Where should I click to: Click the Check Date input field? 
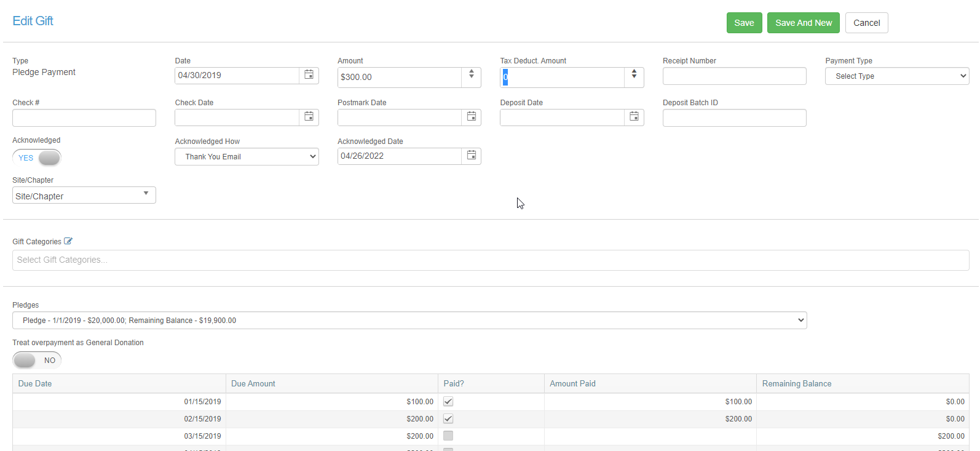[x=237, y=117]
